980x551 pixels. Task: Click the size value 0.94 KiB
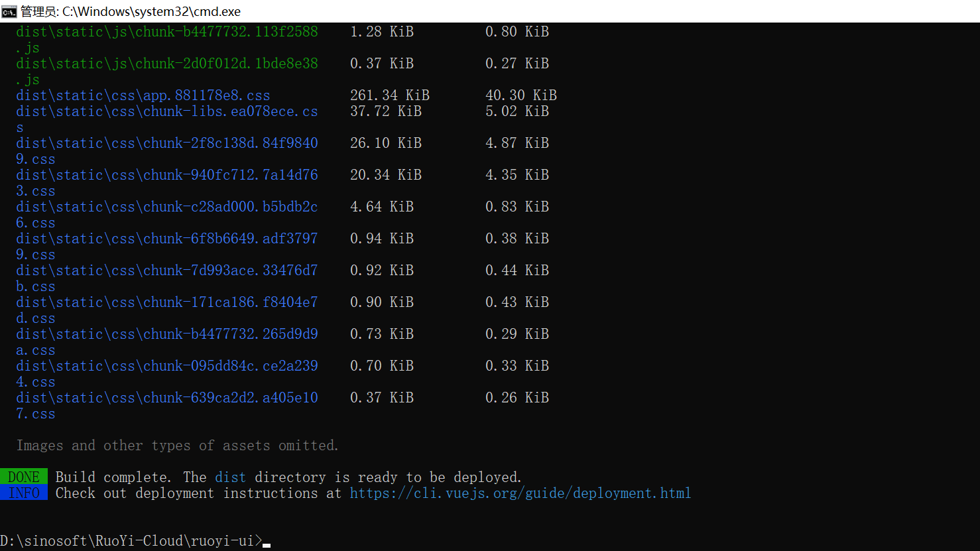382,239
